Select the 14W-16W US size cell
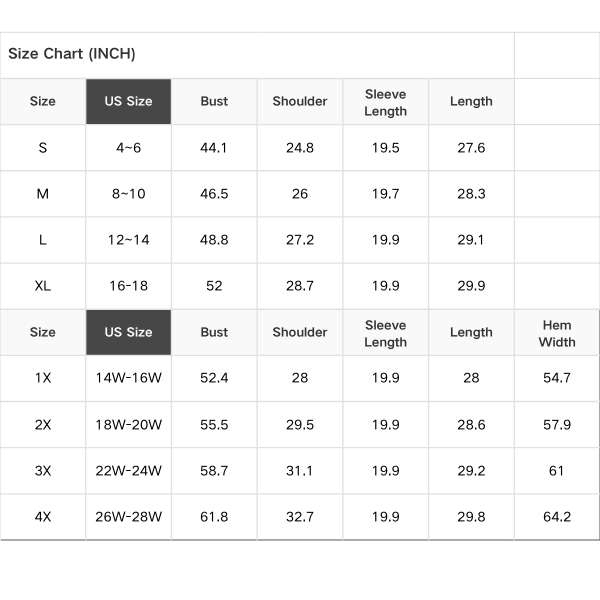This screenshot has height=600, width=600. [129, 378]
